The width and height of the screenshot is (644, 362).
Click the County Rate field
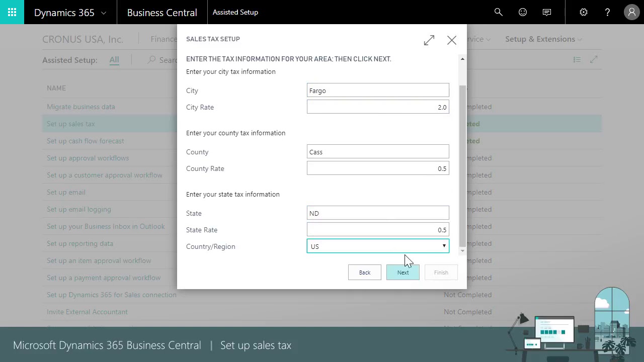[x=378, y=168]
